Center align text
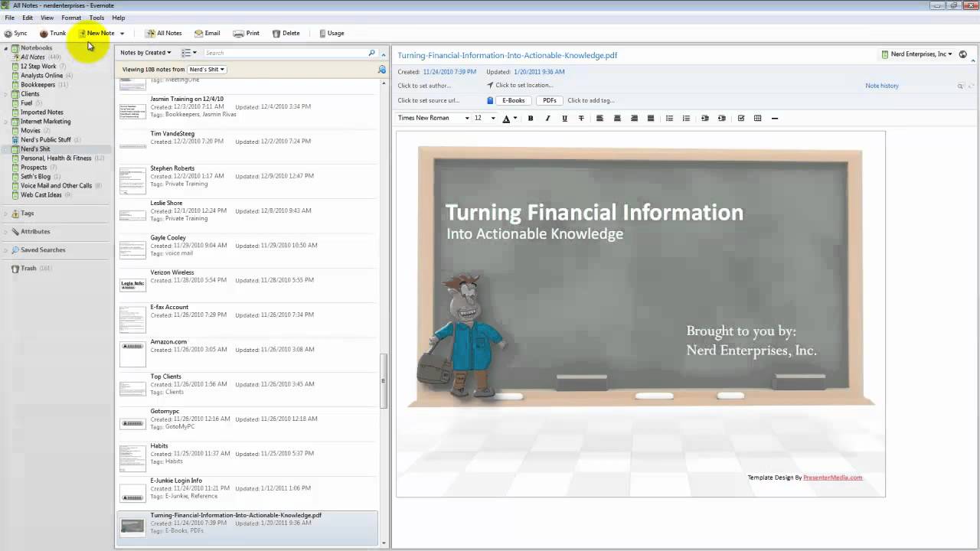980x551 pixels. click(x=617, y=119)
